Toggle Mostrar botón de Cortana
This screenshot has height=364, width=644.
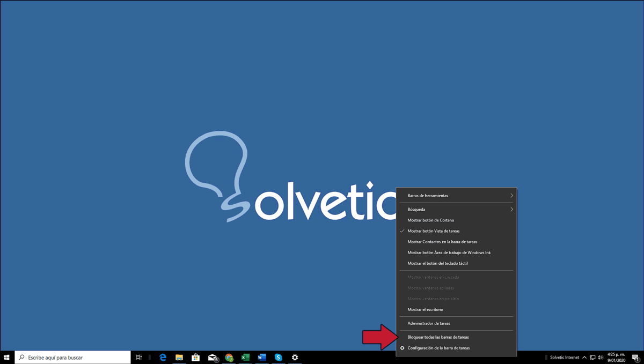456,220
